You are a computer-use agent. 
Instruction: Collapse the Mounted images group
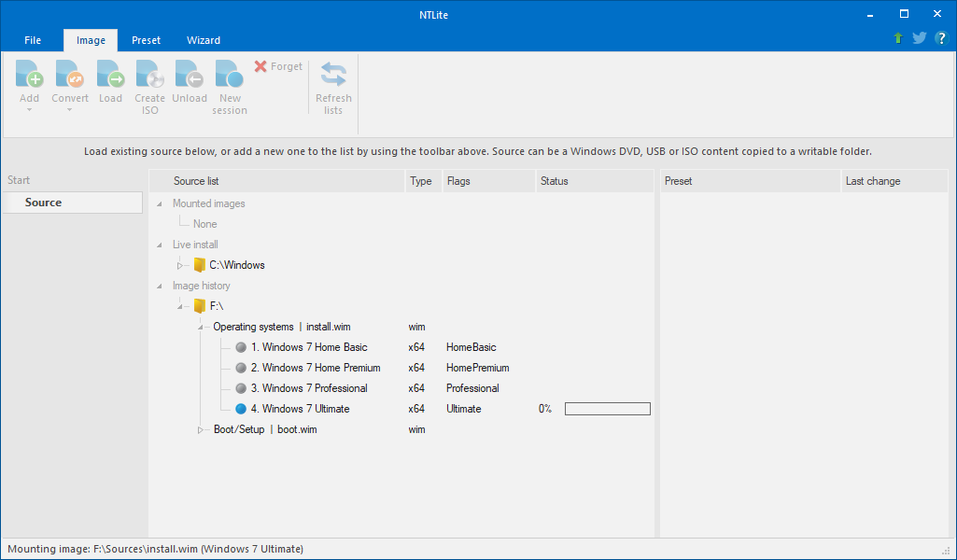160,203
